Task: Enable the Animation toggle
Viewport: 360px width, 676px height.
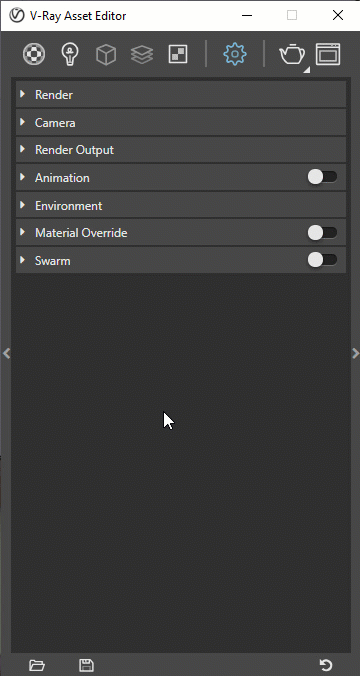Action: coord(322,177)
